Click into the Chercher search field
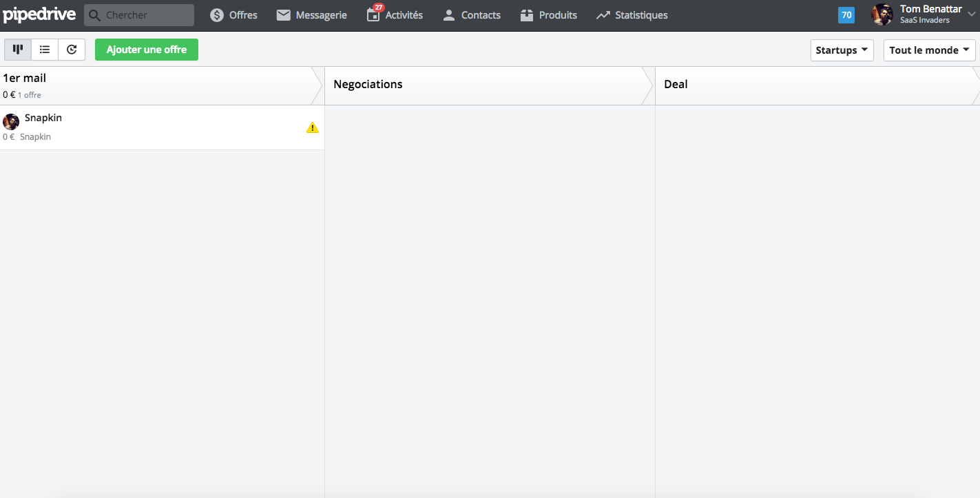The width and height of the screenshot is (980, 498). 139,15
